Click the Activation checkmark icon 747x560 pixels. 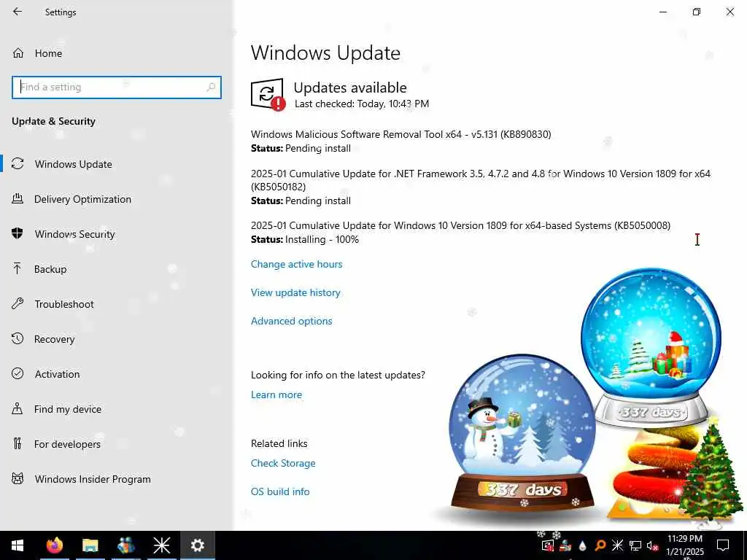[18, 373]
